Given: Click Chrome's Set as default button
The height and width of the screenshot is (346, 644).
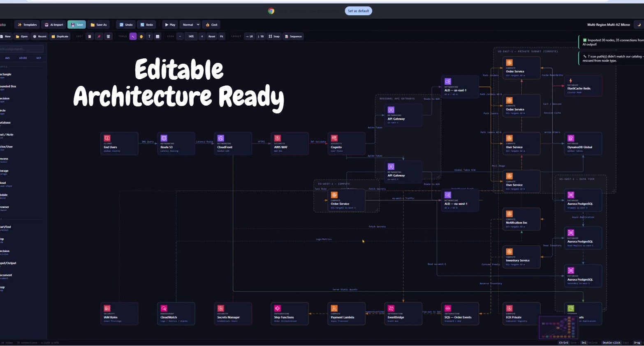Looking at the screenshot, I should click(x=358, y=11).
